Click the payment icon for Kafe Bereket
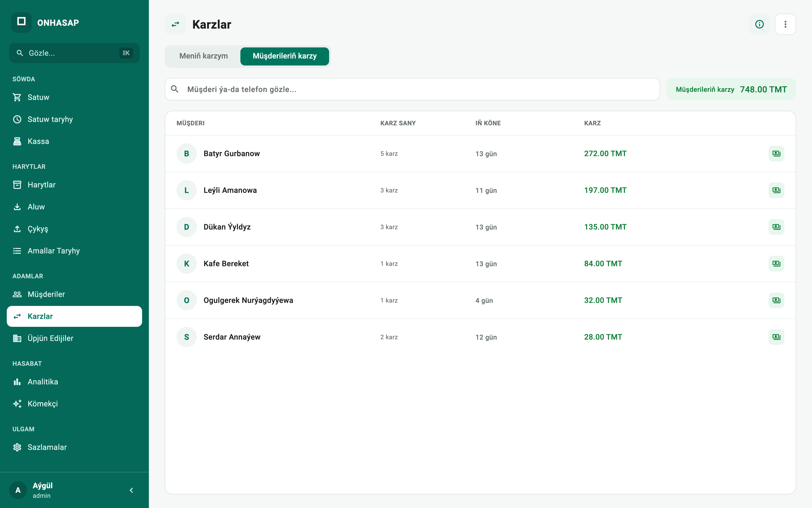Viewport: 812px width, 508px height. tap(776, 263)
